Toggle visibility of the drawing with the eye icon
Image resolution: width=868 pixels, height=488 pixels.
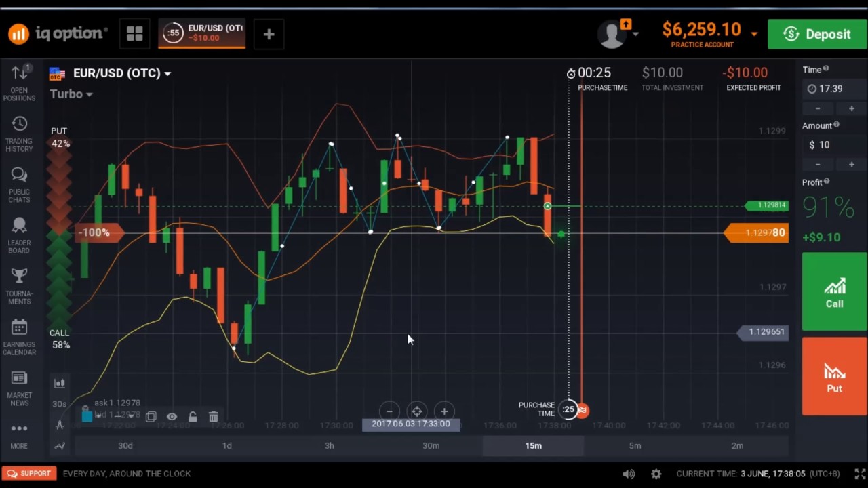click(x=172, y=417)
